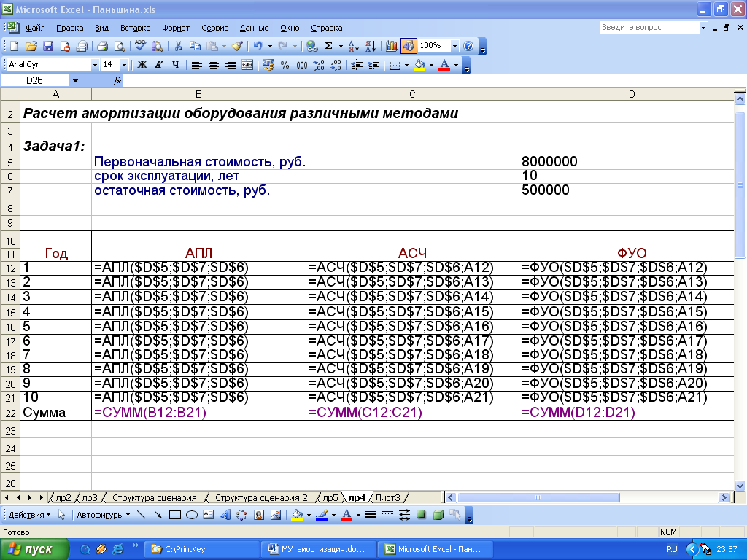This screenshot has height=560, width=747.
Task: Run the ABC spelling check
Action: coord(140,46)
